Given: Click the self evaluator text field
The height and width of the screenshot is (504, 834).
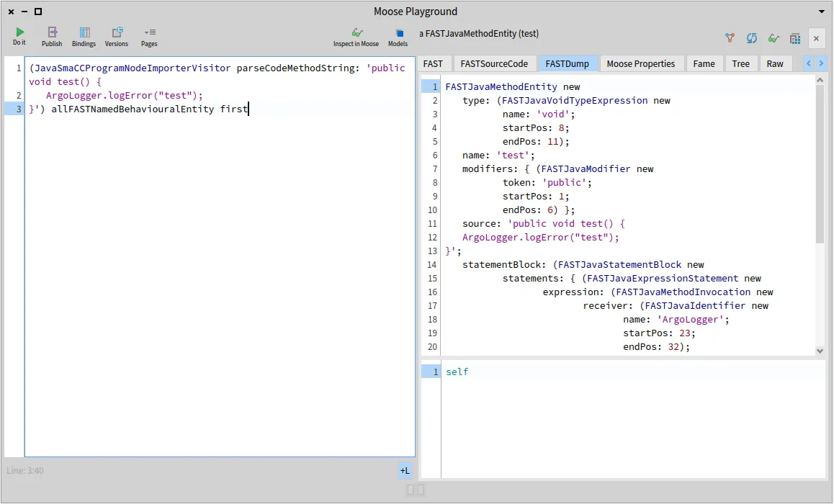Looking at the screenshot, I should point(633,419).
